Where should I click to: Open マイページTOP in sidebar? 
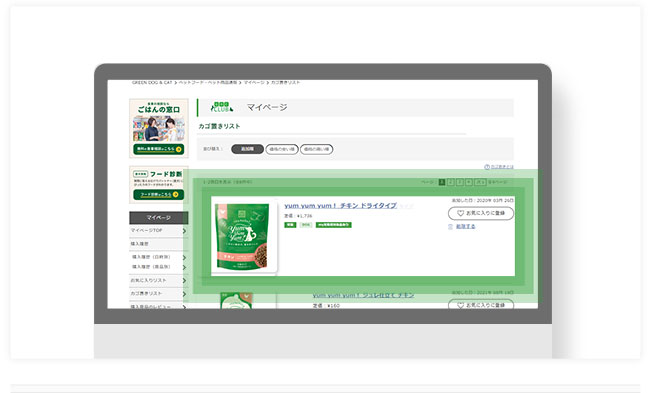147,231
